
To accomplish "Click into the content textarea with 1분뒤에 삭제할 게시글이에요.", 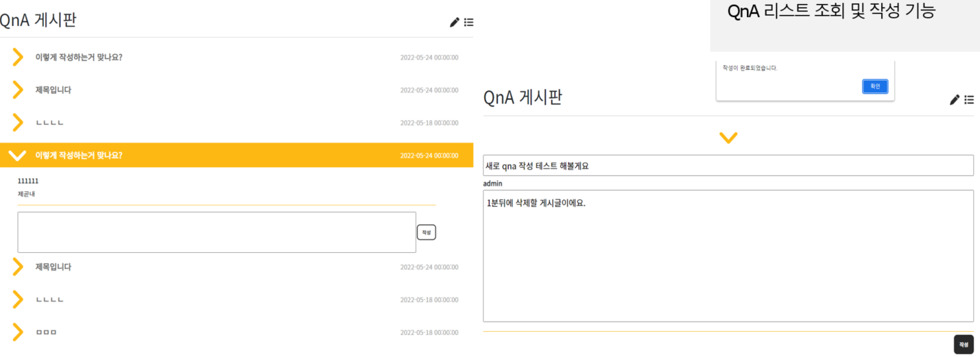I will pos(728,256).
